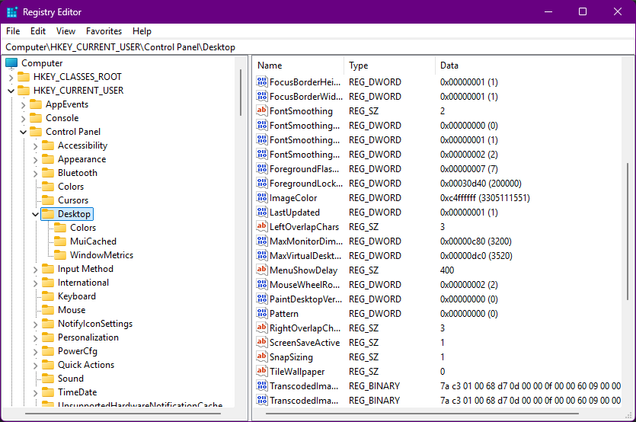
Task: Click the MenuShowDelay string value icon
Action: click(x=262, y=270)
